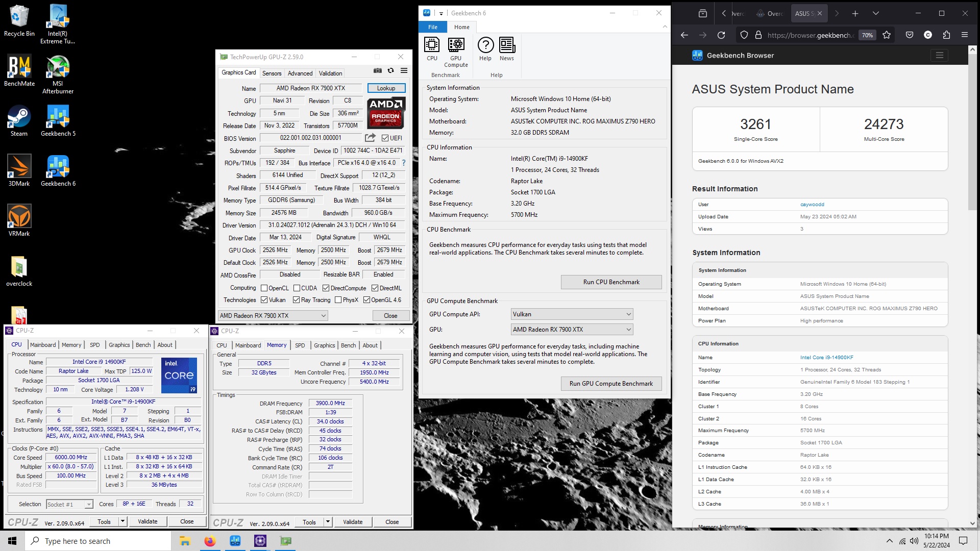The height and width of the screenshot is (551, 980).
Task: Click Firefox icon in taskbar
Action: pyautogui.click(x=210, y=541)
